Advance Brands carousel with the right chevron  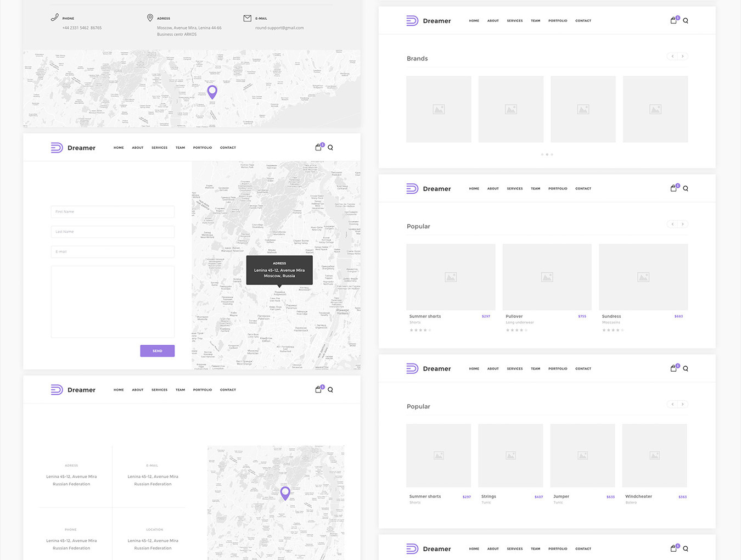coord(682,56)
